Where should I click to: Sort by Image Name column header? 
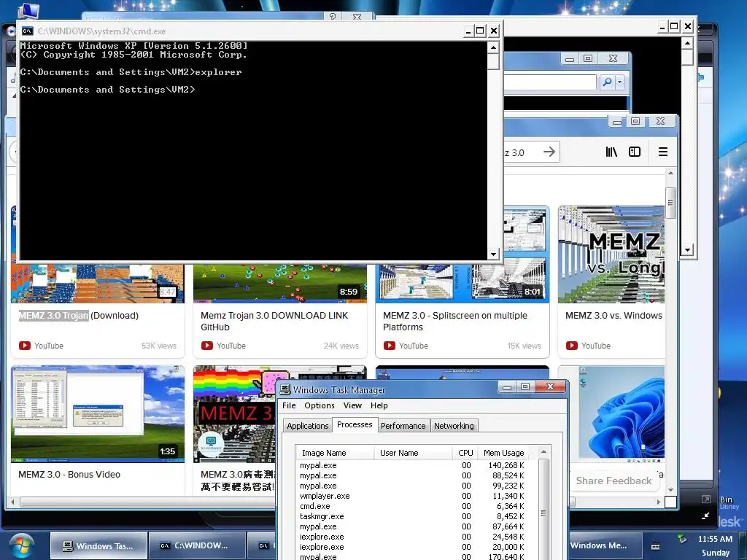coord(335,453)
